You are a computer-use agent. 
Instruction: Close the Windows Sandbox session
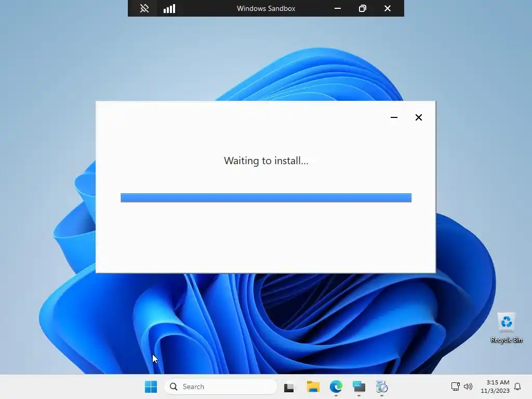point(388,8)
